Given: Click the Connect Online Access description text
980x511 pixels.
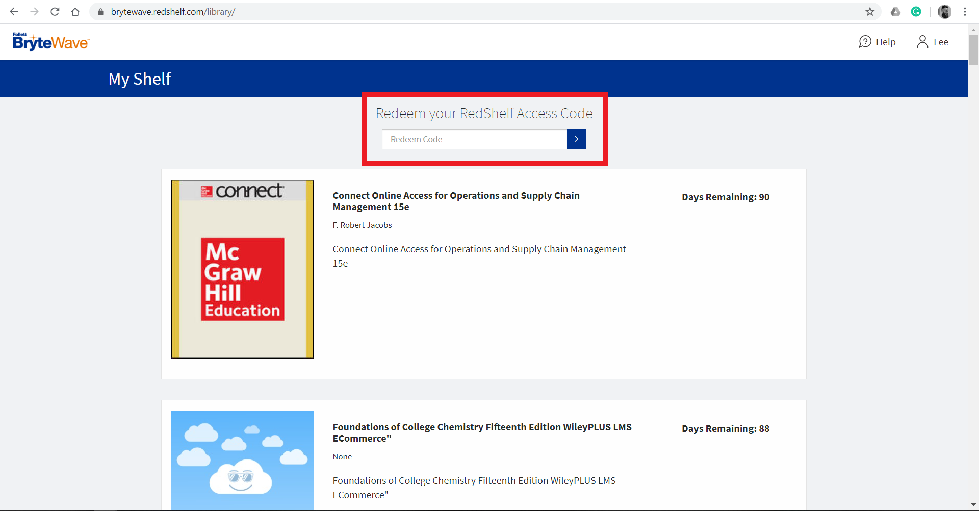Looking at the screenshot, I should 479,256.
